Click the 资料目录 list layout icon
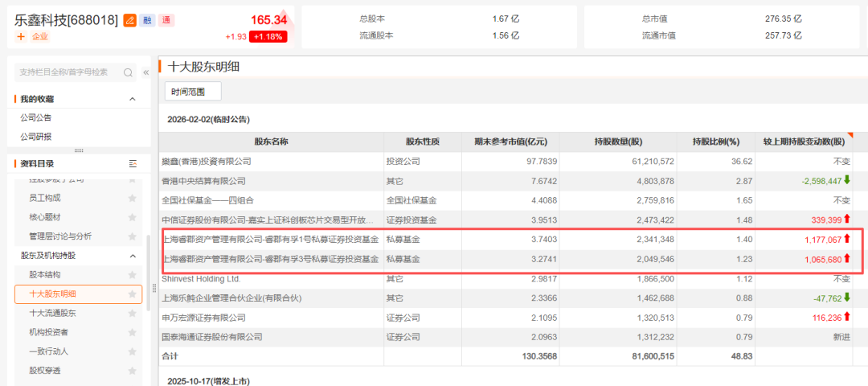 click(x=133, y=163)
